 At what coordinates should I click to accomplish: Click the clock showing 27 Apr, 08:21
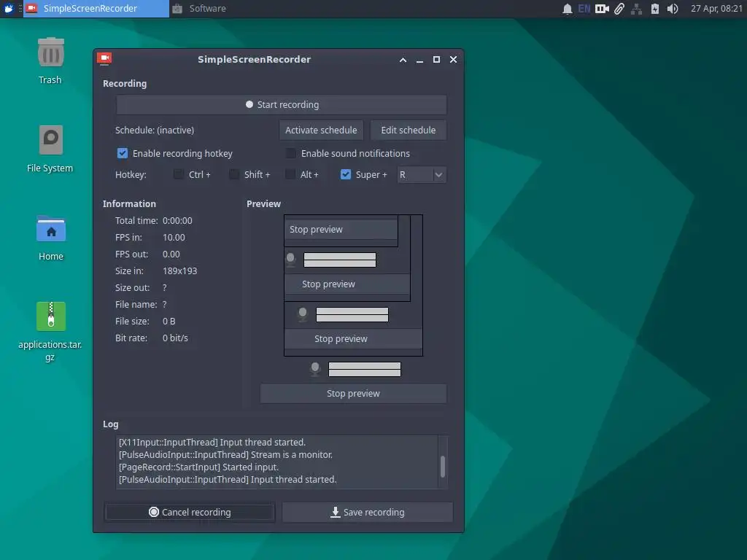click(x=716, y=9)
